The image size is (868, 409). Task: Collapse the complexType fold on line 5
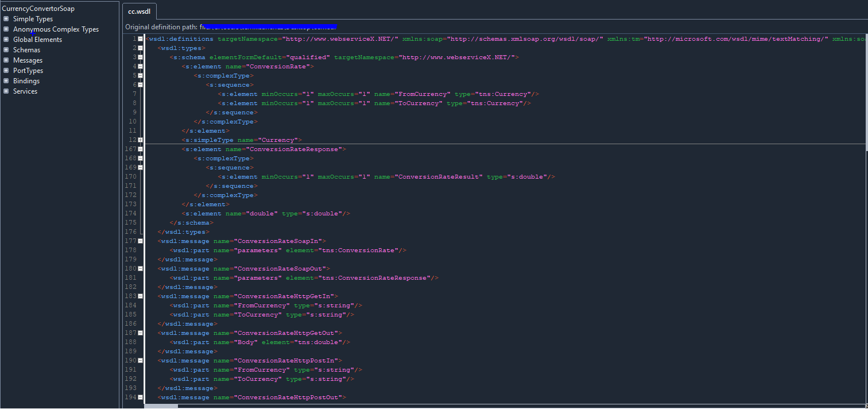pyautogui.click(x=140, y=76)
